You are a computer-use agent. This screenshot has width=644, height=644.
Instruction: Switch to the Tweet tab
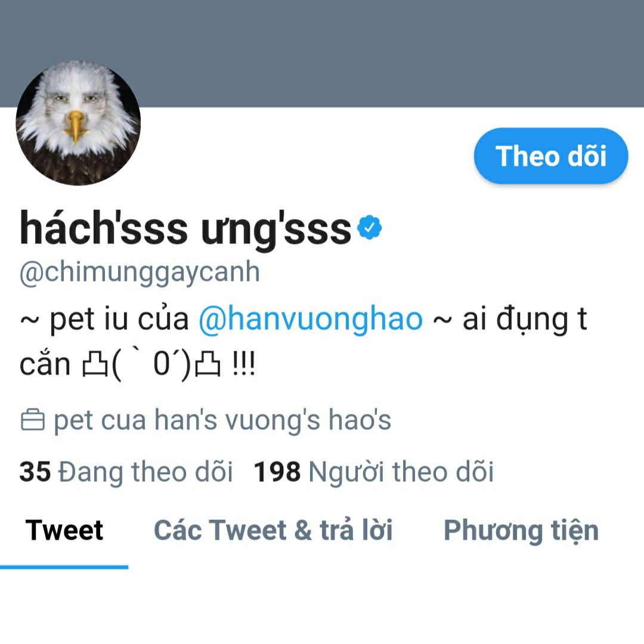pos(64,530)
